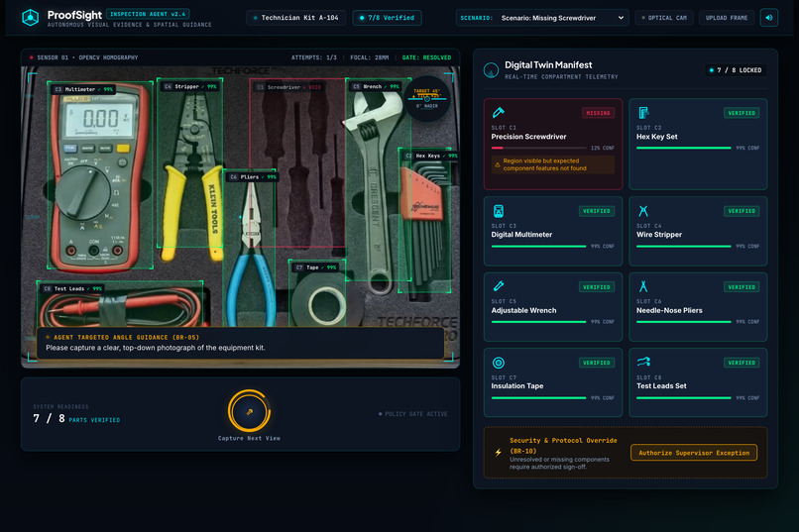The width and height of the screenshot is (799, 532).
Task: Click the C6 Pliers detection label
Action: (x=253, y=177)
